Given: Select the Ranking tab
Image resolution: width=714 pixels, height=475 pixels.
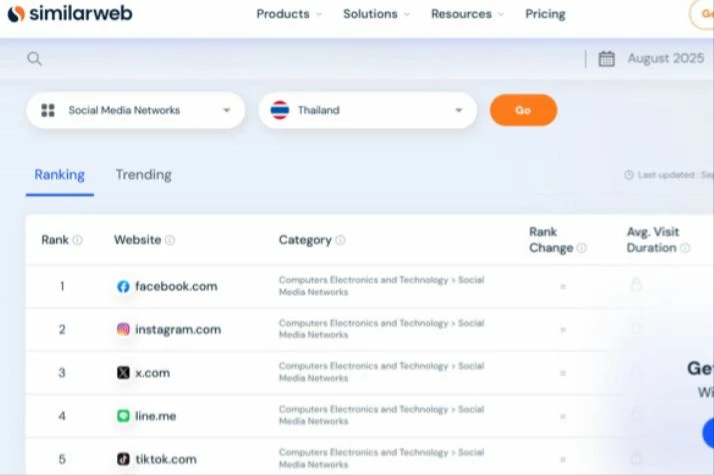Looking at the screenshot, I should [x=60, y=175].
